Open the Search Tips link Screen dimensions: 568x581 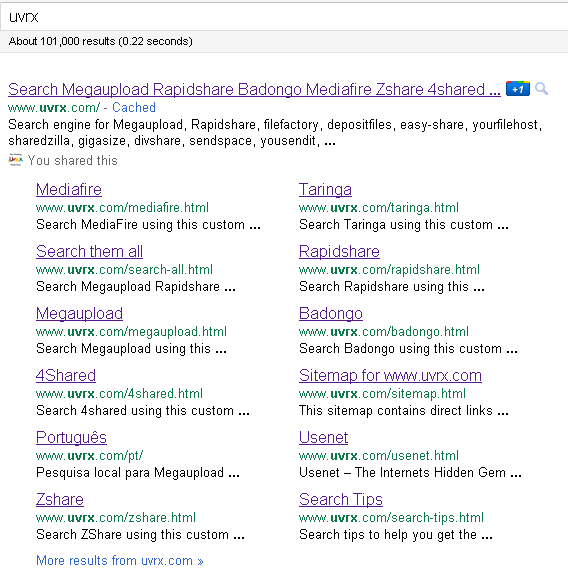[x=341, y=499]
